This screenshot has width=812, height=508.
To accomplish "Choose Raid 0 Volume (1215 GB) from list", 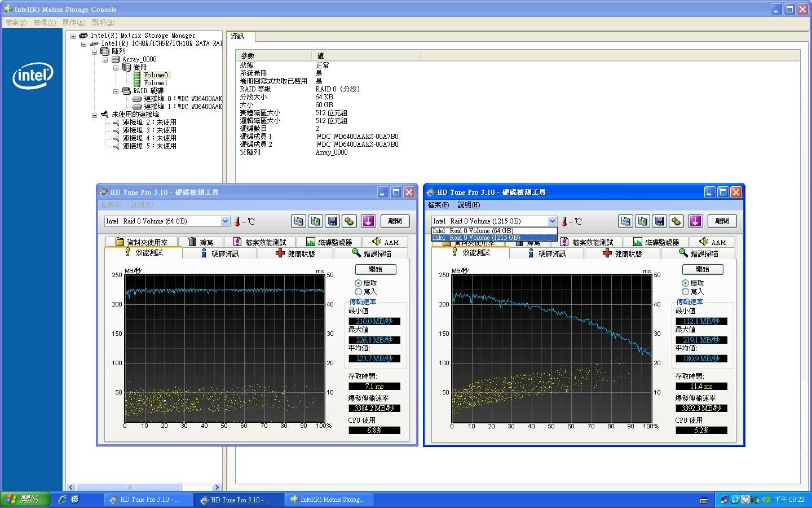I will pyautogui.click(x=494, y=238).
